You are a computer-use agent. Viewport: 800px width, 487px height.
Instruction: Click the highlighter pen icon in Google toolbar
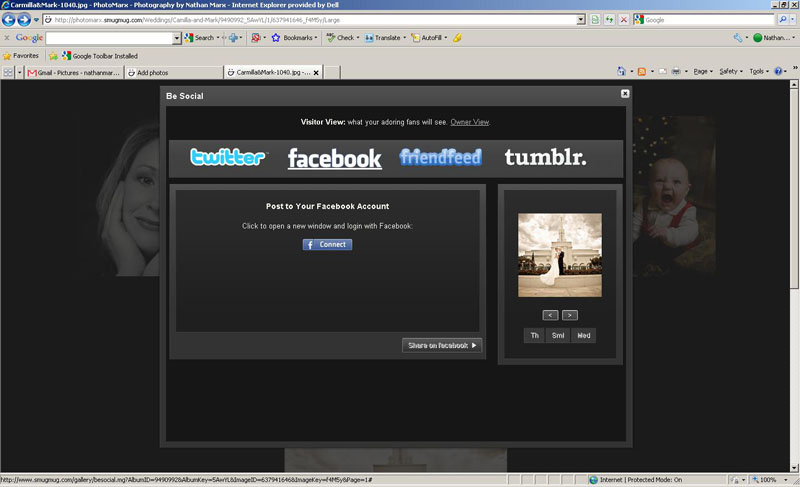(457, 38)
